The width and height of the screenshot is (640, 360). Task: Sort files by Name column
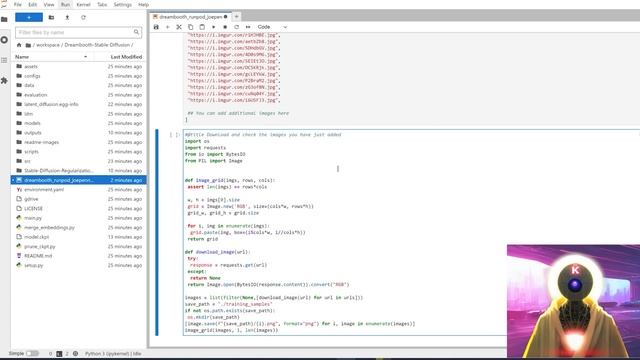pos(51,57)
